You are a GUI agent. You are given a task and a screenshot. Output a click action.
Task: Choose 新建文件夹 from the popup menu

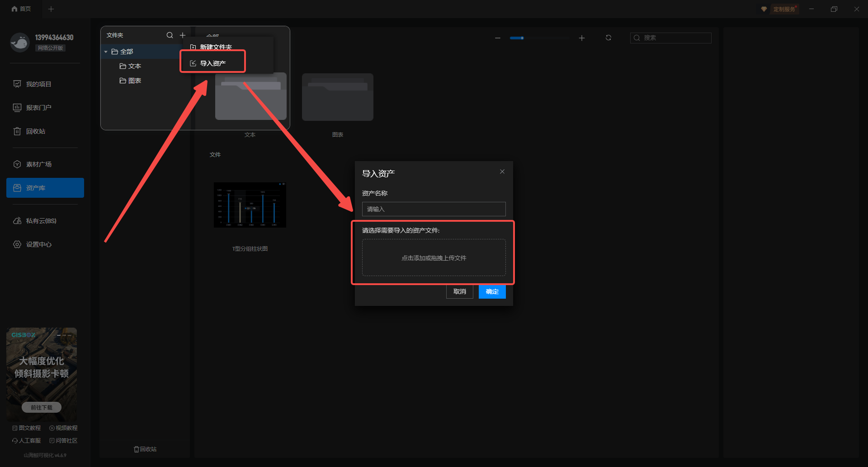tap(216, 47)
